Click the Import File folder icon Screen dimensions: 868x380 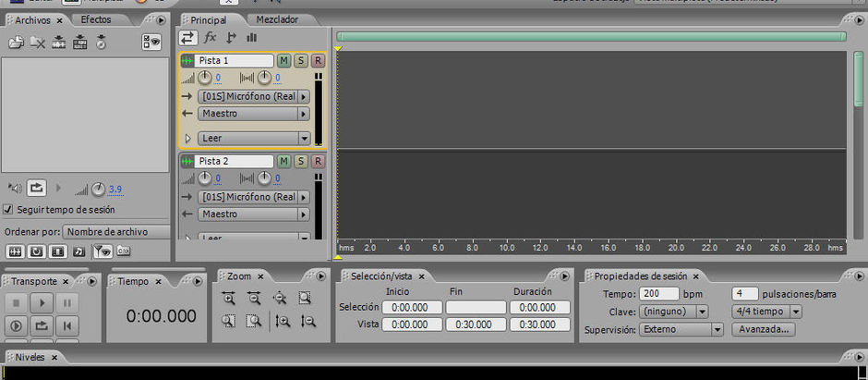pyautogui.click(x=16, y=43)
